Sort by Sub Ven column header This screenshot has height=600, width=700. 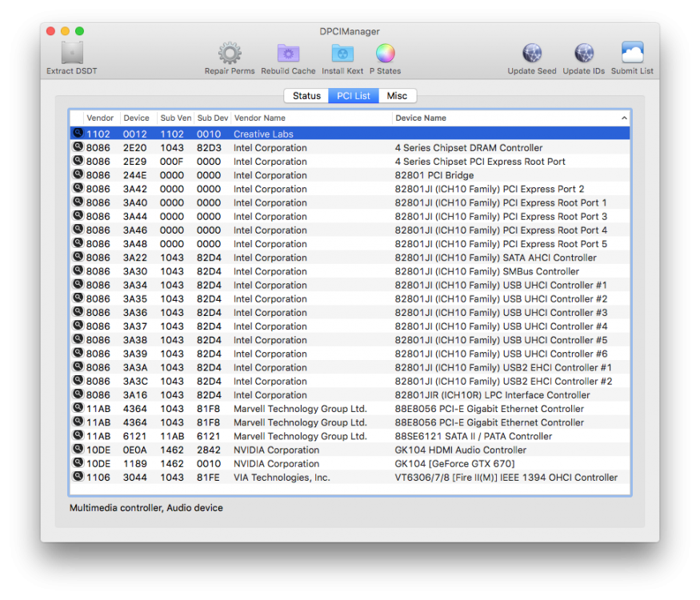(x=175, y=118)
